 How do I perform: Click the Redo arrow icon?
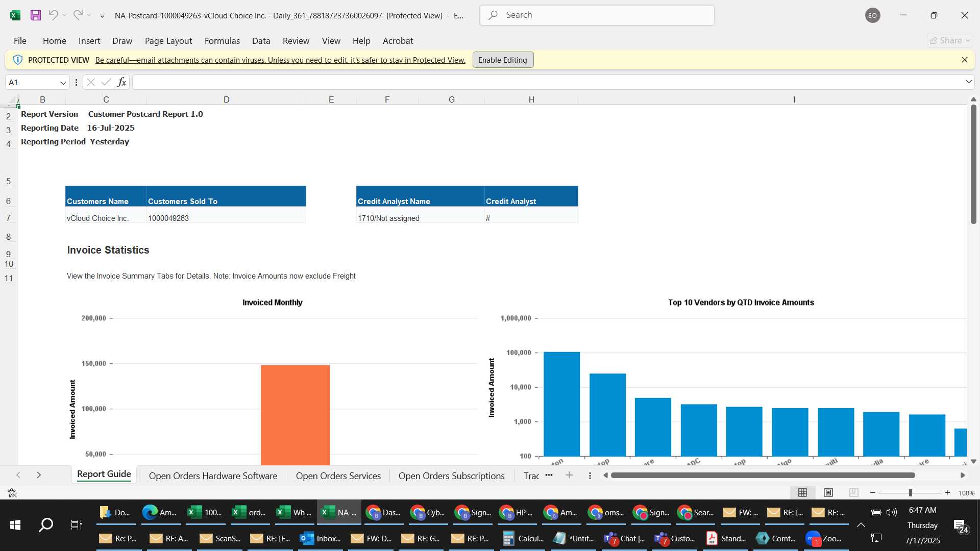[78, 15]
